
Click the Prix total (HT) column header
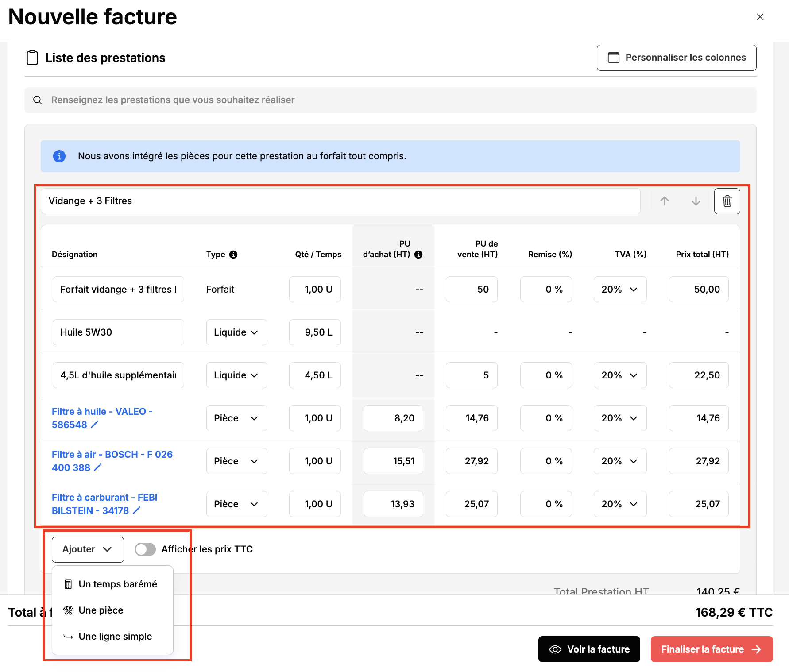(702, 255)
